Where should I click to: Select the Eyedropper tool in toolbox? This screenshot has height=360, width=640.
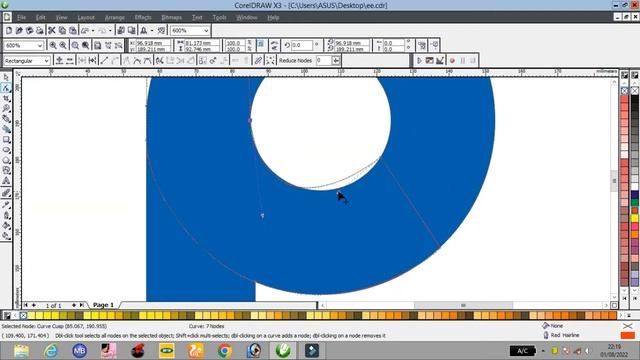click(x=6, y=204)
